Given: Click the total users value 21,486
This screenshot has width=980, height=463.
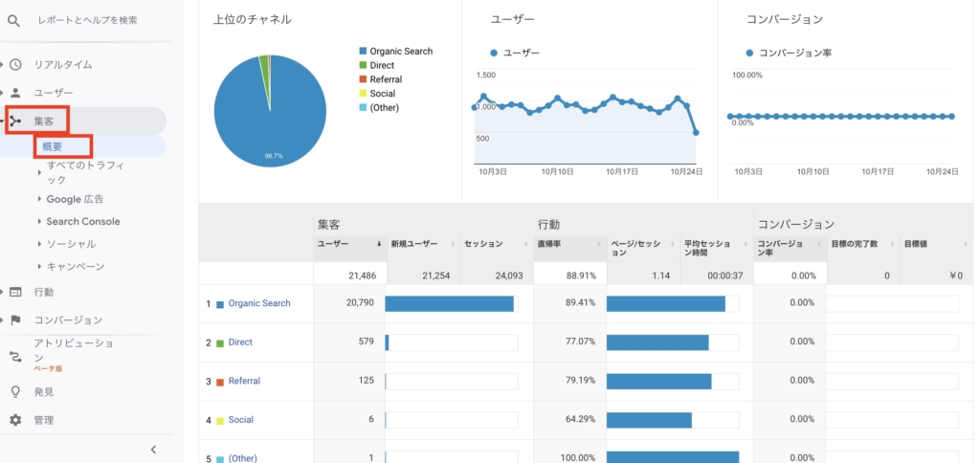Looking at the screenshot, I should [x=362, y=275].
